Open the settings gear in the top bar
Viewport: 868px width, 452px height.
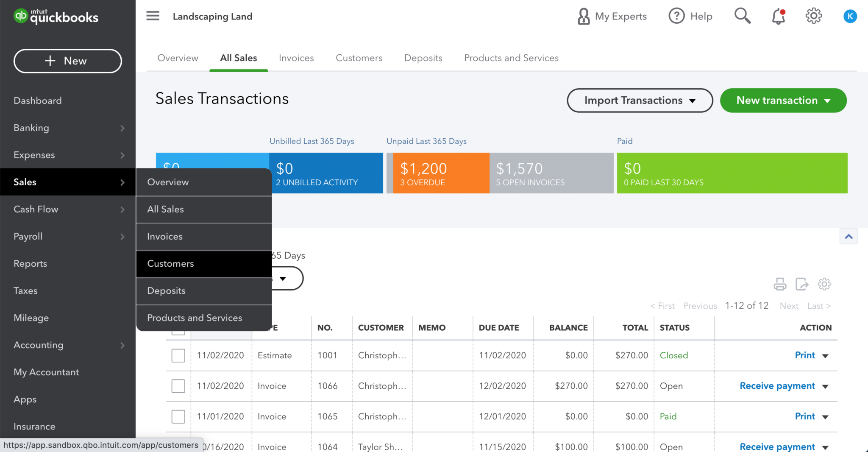[x=813, y=16]
